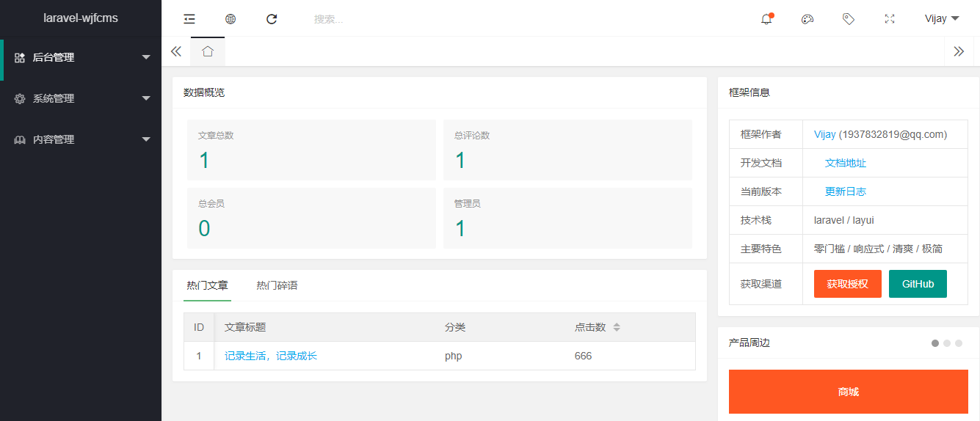Click the tag note icon in header
The width and height of the screenshot is (980, 421).
coord(849,19)
